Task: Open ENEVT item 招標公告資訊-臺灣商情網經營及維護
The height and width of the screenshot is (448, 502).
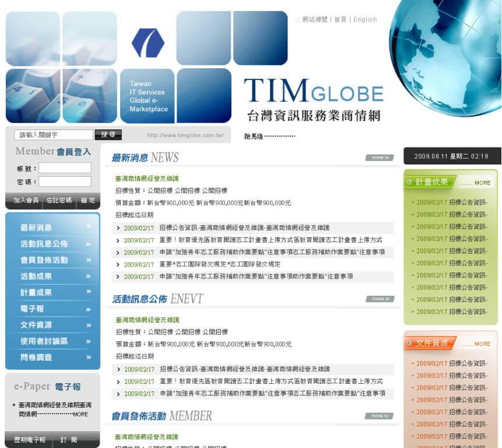Action: pyautogui.click(x=245, y=369)
